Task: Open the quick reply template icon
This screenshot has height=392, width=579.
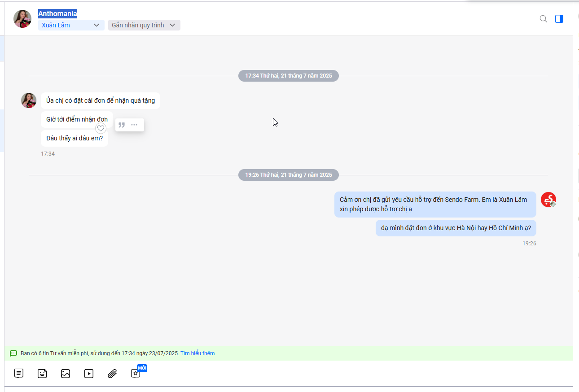Action: point(19,373)
